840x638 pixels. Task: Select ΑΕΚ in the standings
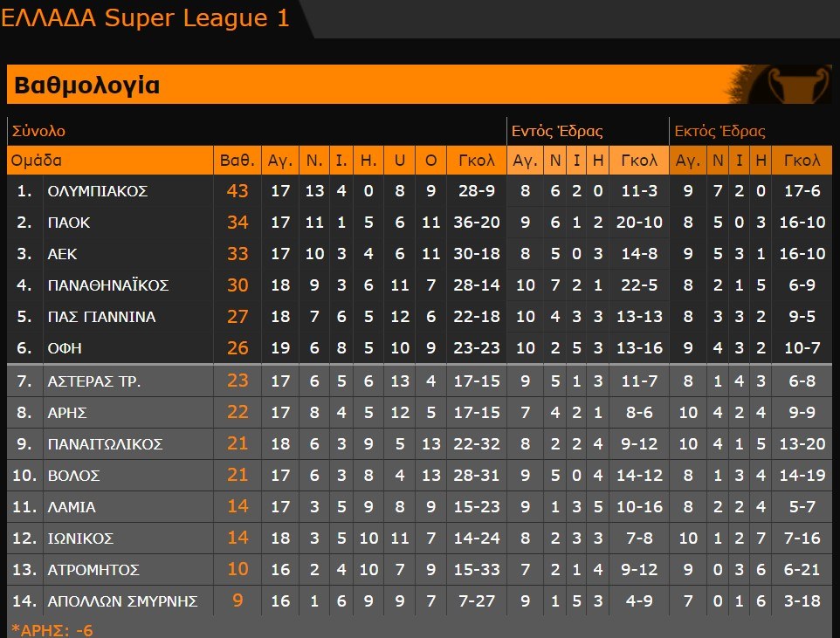(x=63, y=254)
